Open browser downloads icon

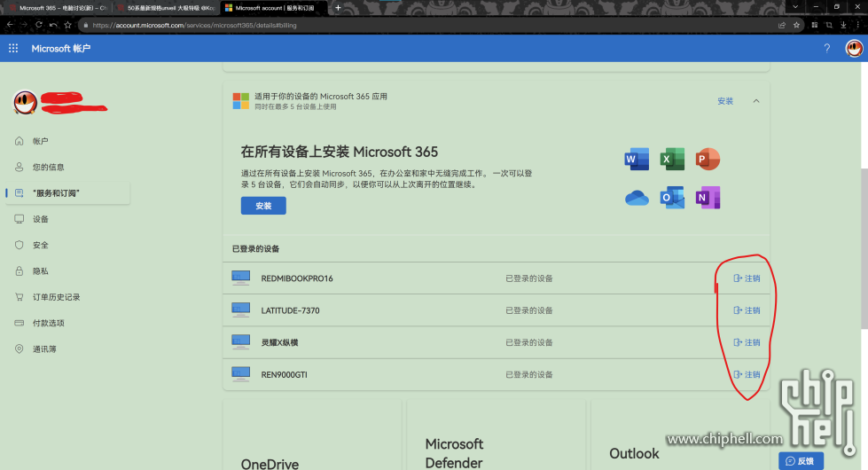[843, 25]
